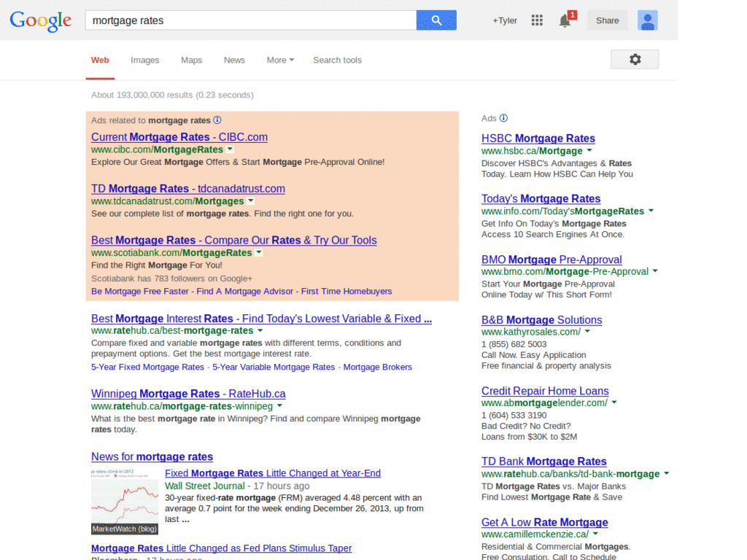This screenshot has height=560, width=747.
Task: Open Best Mortgage Rates Scotiabank ad link
Action: click(x=234, y=240)
